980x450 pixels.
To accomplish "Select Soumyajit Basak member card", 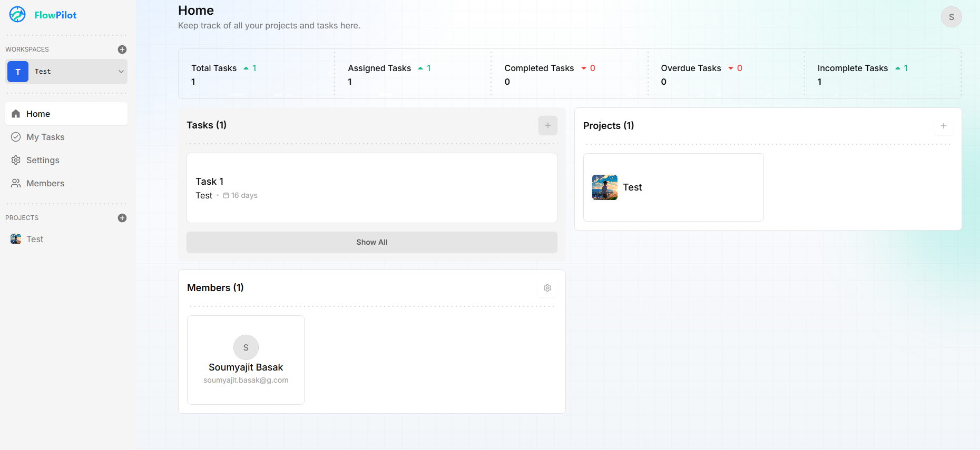I will (x=246, y=360).
